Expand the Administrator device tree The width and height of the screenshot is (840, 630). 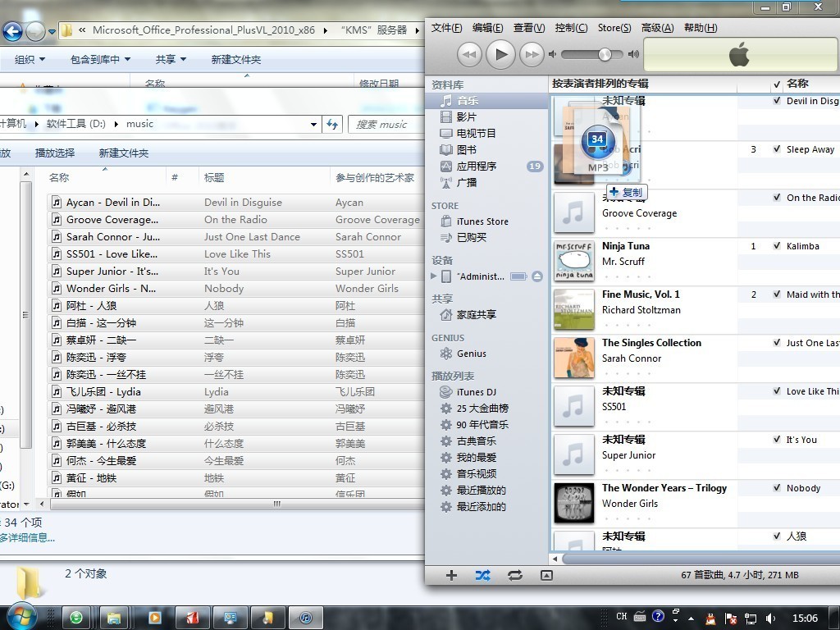pos(433,276)
